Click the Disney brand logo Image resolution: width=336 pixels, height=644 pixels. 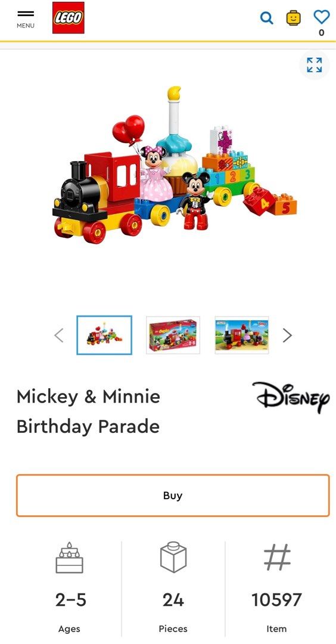pos(291,397)
